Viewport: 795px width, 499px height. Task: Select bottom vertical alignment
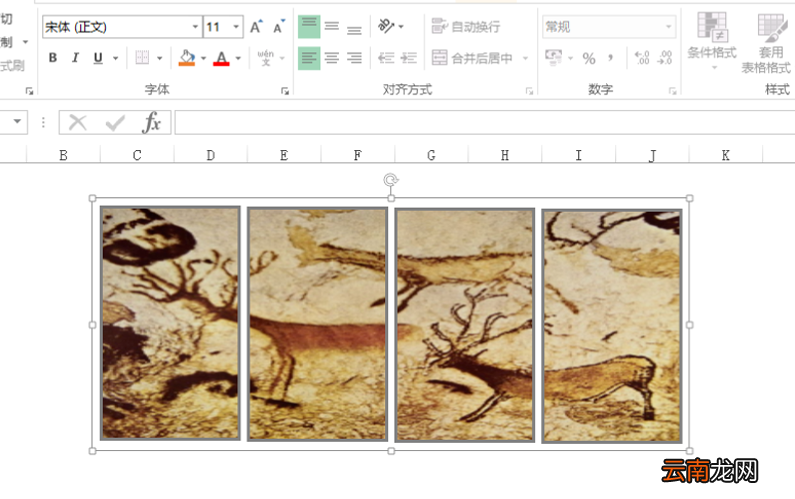(x=354, y=27)
